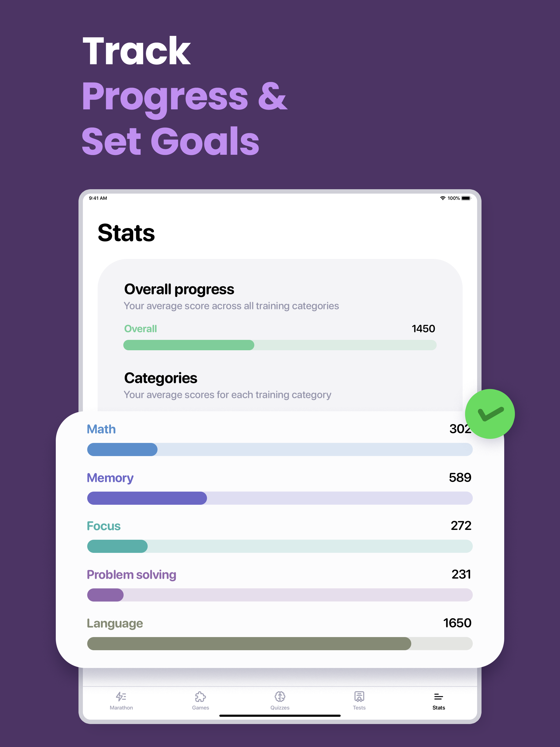The image size is (560, 747).
Task: Click the Problem solving progress bar
Action: 280,595
